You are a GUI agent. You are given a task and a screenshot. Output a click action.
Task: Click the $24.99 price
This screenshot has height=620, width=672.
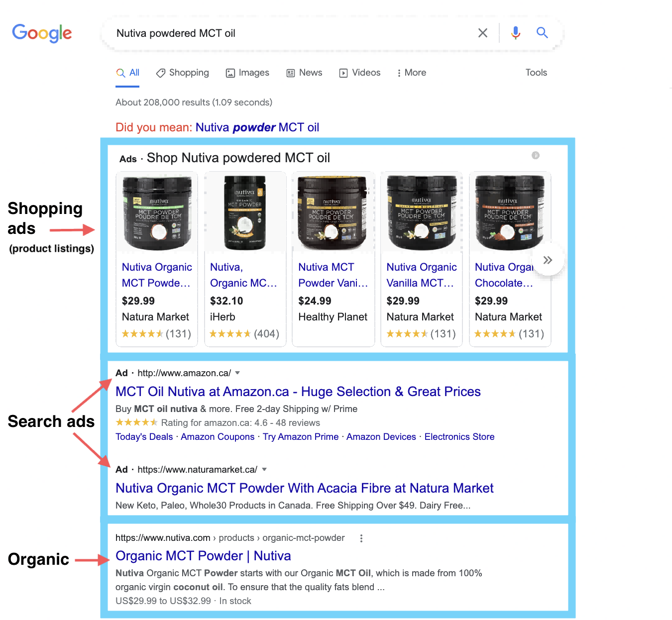(x=315, y=301)
